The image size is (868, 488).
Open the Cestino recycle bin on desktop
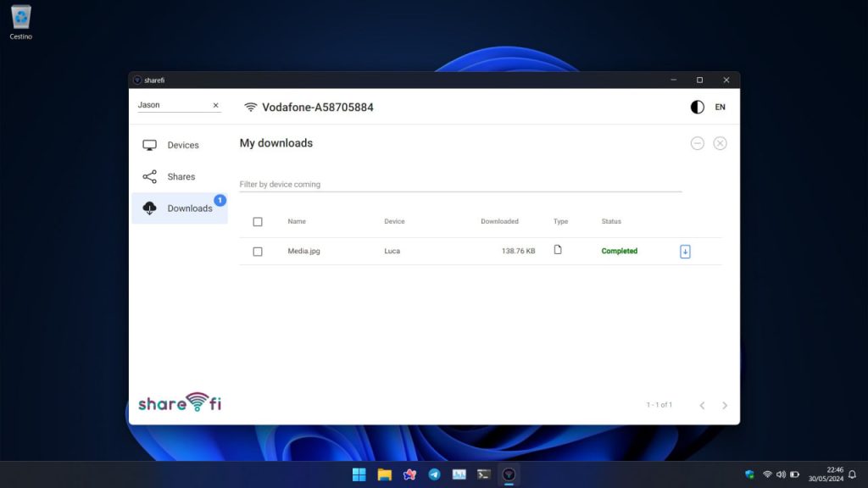pos(21,22)
